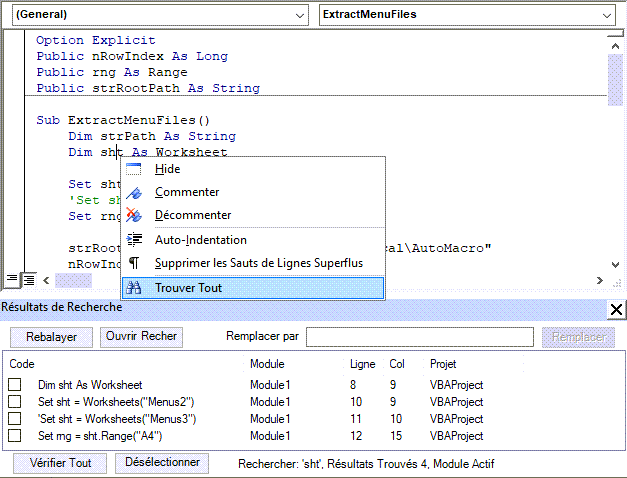Click the 'Public rng As Range' line
This screenshot has width=627, height=478.
[112, 72]
